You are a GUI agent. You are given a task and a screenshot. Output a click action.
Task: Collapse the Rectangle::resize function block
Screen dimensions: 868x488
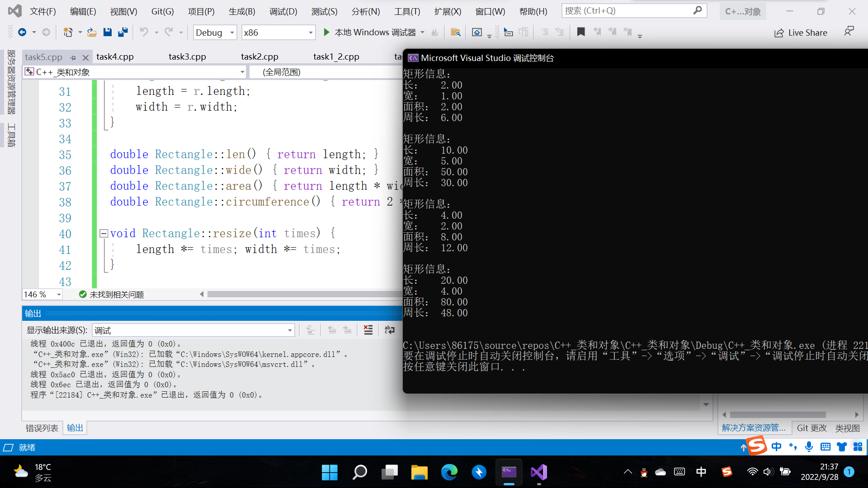[104, 234]
